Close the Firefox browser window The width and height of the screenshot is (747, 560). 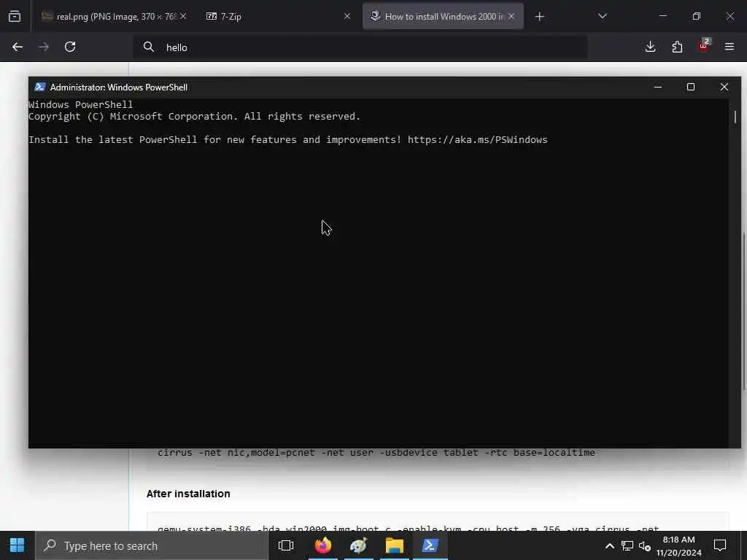pyautogui.click(x=729, y=16)
